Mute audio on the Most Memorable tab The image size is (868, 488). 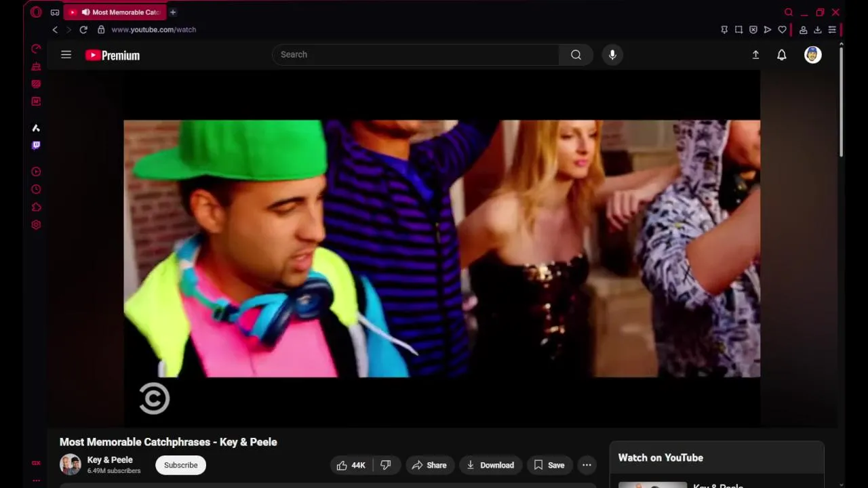(x=85, y=12)
